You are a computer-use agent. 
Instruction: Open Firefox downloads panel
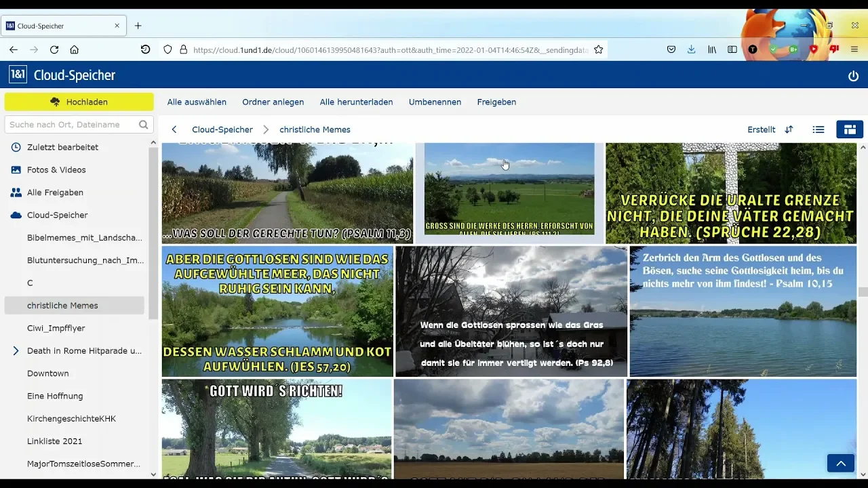[691, 49]
